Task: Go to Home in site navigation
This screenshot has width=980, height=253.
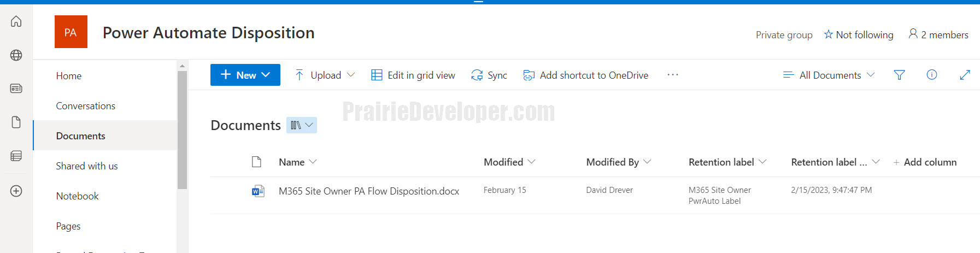Action: pos(69,76)
